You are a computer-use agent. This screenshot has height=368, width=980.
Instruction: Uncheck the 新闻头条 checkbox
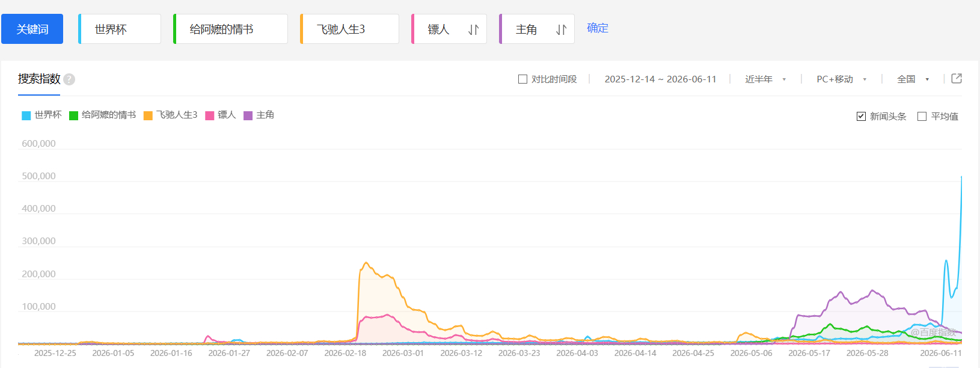point(861,116)
